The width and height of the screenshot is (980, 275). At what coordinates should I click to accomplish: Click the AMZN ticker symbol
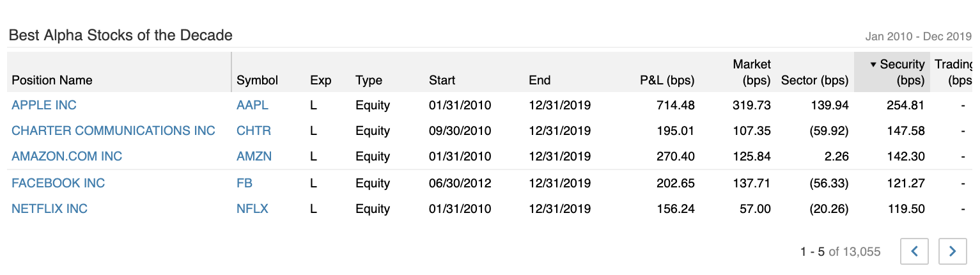pos(254,156)
